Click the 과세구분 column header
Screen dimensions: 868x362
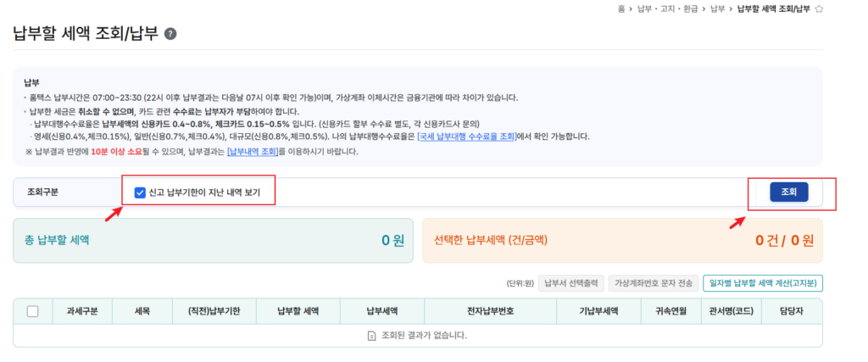[x=82, y=311]
